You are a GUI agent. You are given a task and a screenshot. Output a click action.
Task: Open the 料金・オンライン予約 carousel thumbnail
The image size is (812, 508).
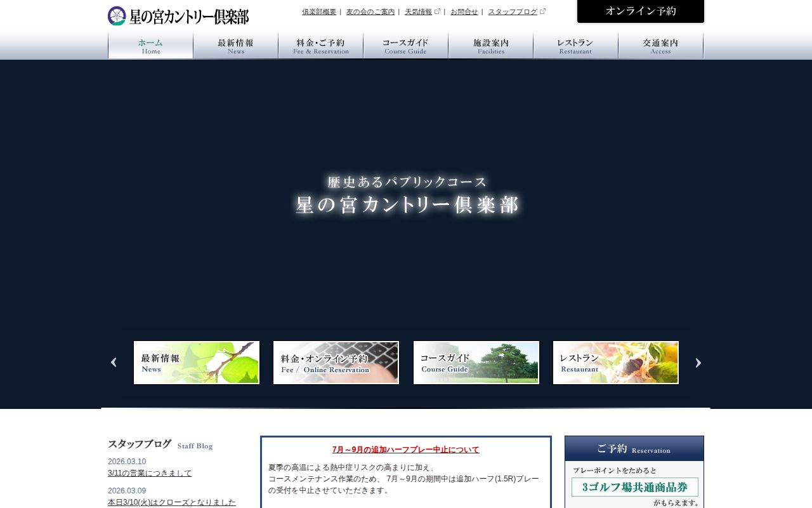[x=336, y=363]
